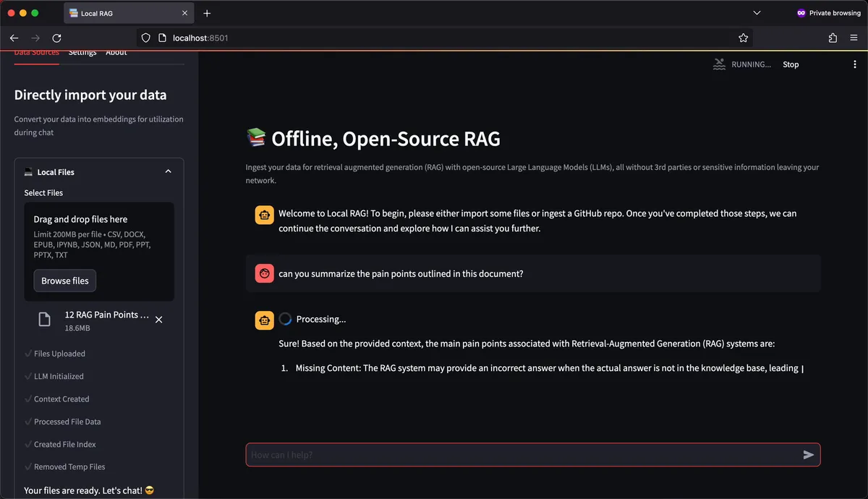
Task: Open the About tab
Action: click(x=116, y=53)
